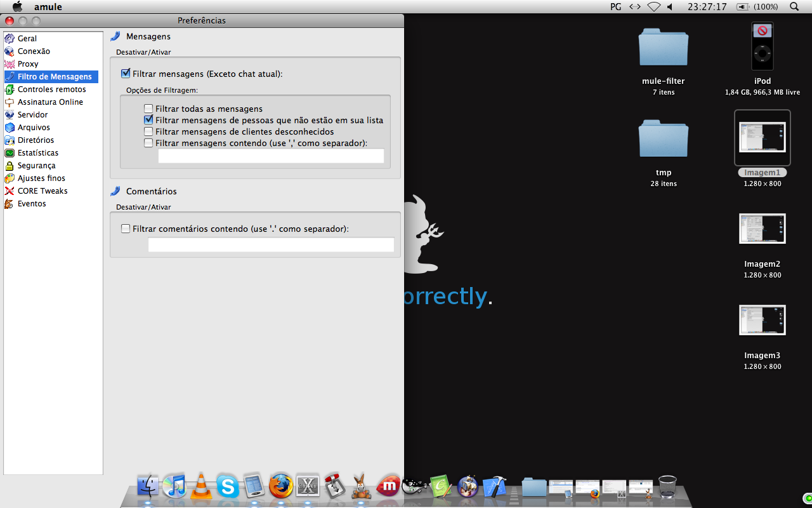Select Estatísticas in the sidebar list
This screenshot has width=812, height=508.
pyautogui.click(x=37, y=153)
